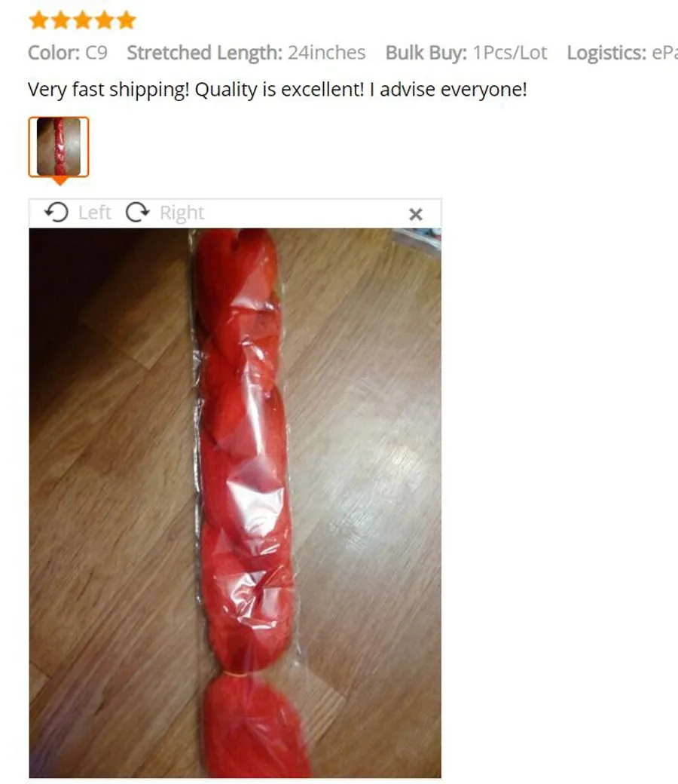This screenshot has height=784, width=678.
Task: Close the enlarged review photo viewer
Action: click(416, 215)
